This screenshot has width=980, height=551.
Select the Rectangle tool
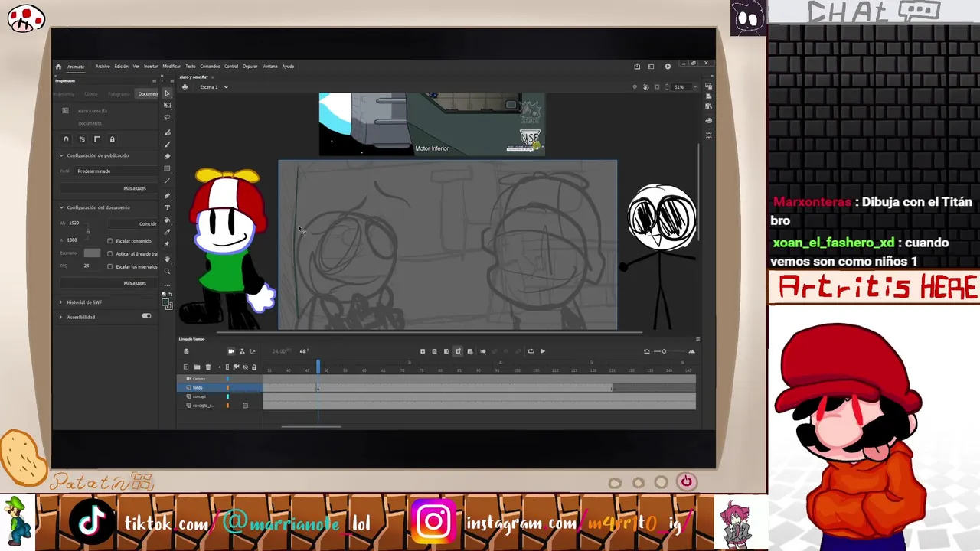pos(168,169)
